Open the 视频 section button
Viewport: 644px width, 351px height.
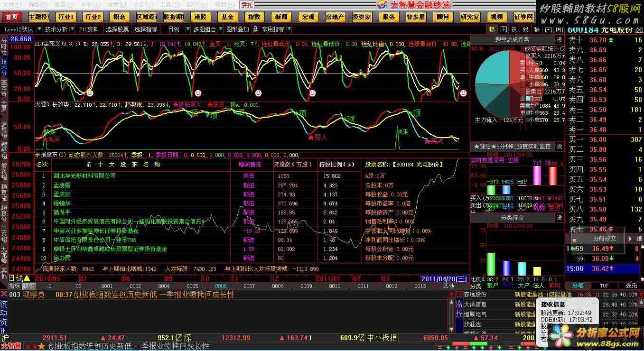coord(497,17)
